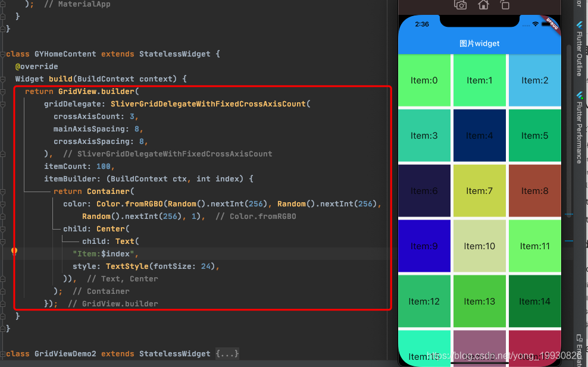Click the yellow lightbulb intention icon
The image size is (588, 367).
pyautogui.click(x=14, y=252)
